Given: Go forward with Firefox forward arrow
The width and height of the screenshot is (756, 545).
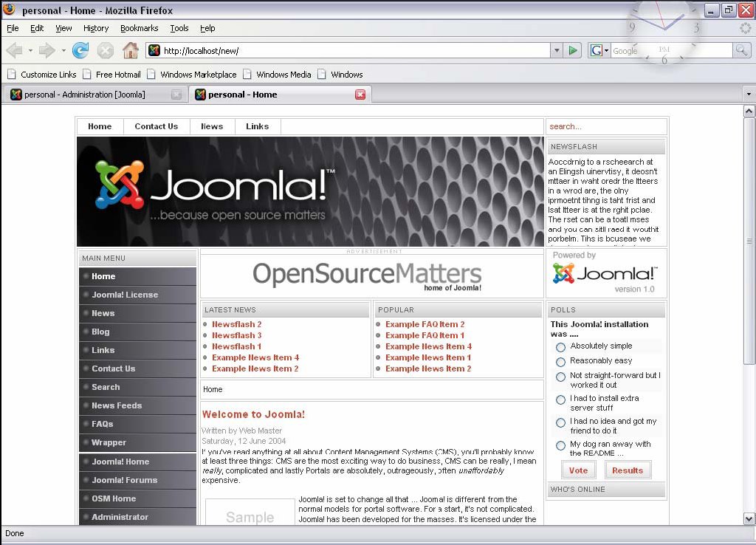Looking at the screenshot, I should coord(47,50).
